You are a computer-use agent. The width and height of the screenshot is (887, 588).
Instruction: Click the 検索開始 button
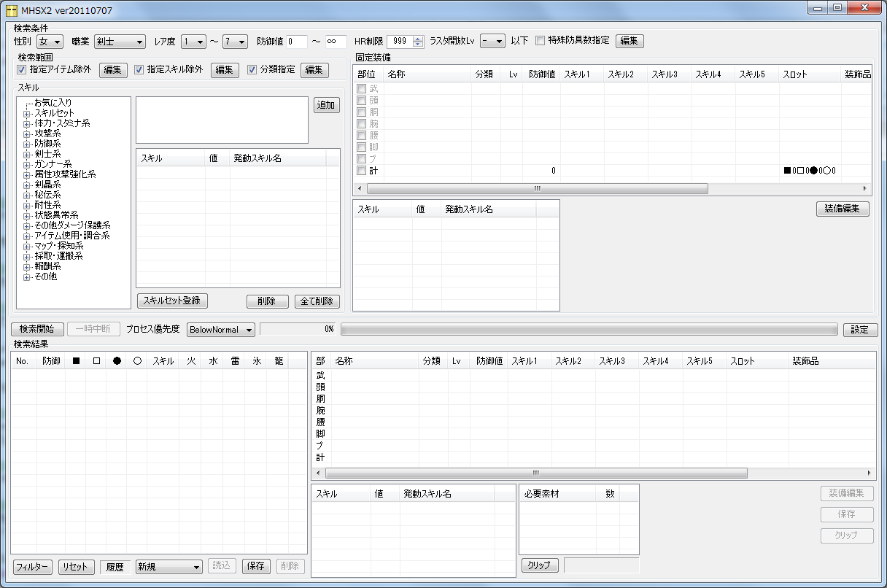37,330
